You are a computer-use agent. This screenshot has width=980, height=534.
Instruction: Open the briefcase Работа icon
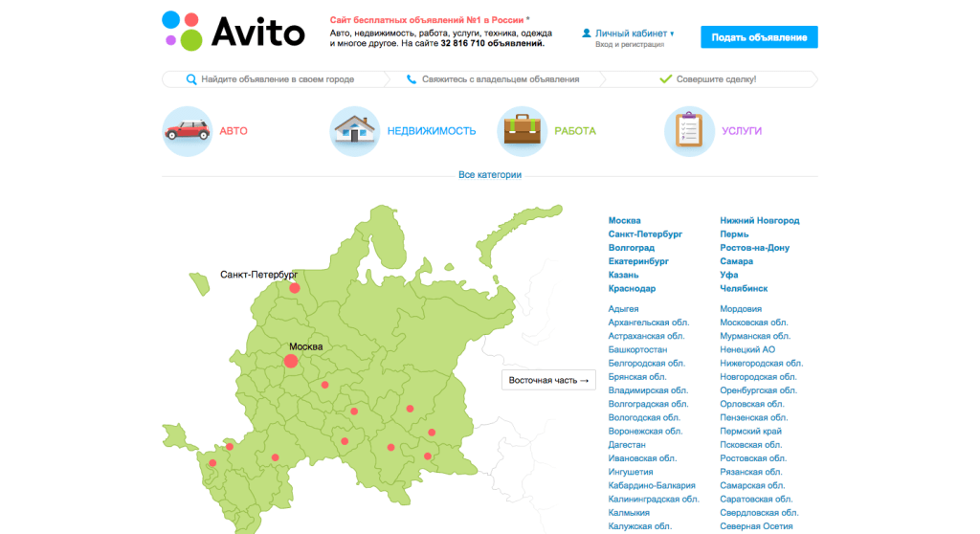point(522,131)
